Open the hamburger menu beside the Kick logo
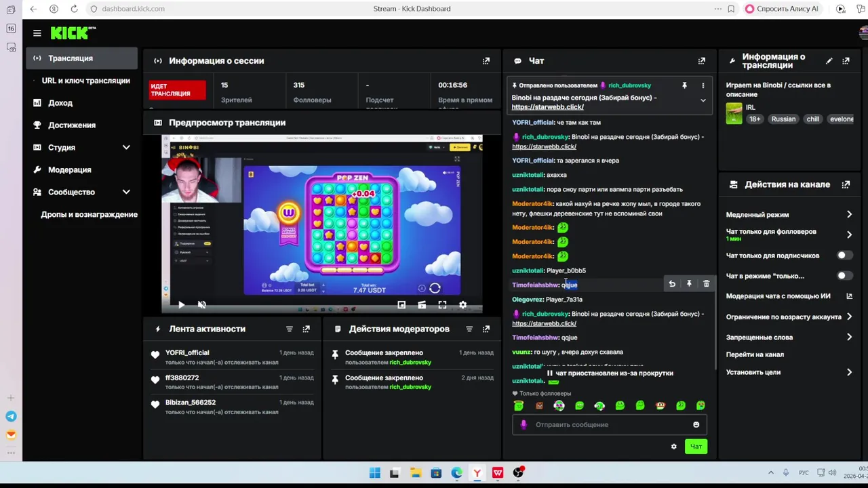This screenshot has height=488, width=868. point(37,33)
